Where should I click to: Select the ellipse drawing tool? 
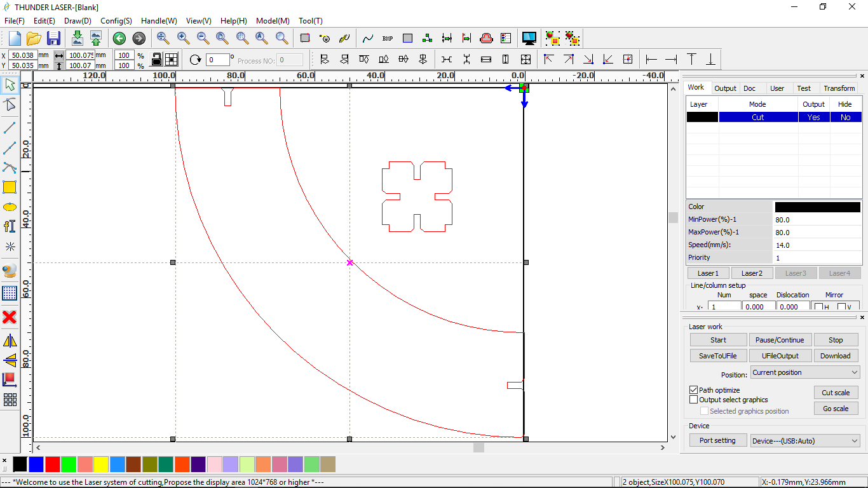point(10,207)
